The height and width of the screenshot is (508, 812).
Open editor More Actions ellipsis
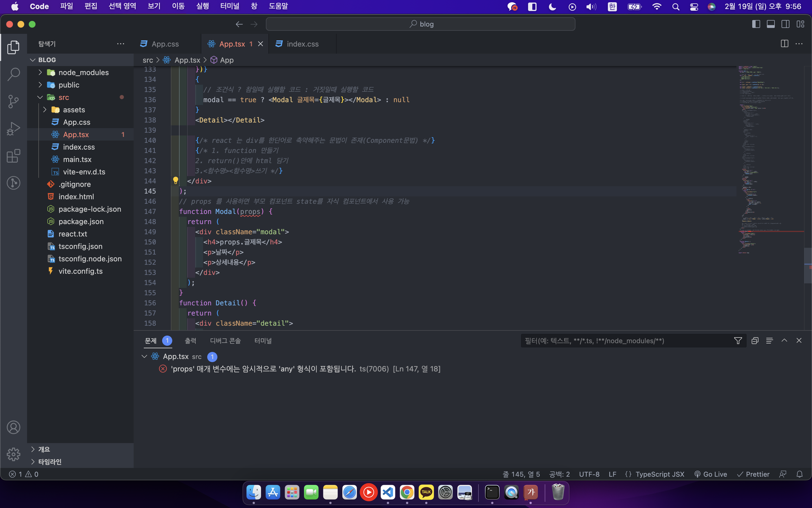(x=799, y=44)
